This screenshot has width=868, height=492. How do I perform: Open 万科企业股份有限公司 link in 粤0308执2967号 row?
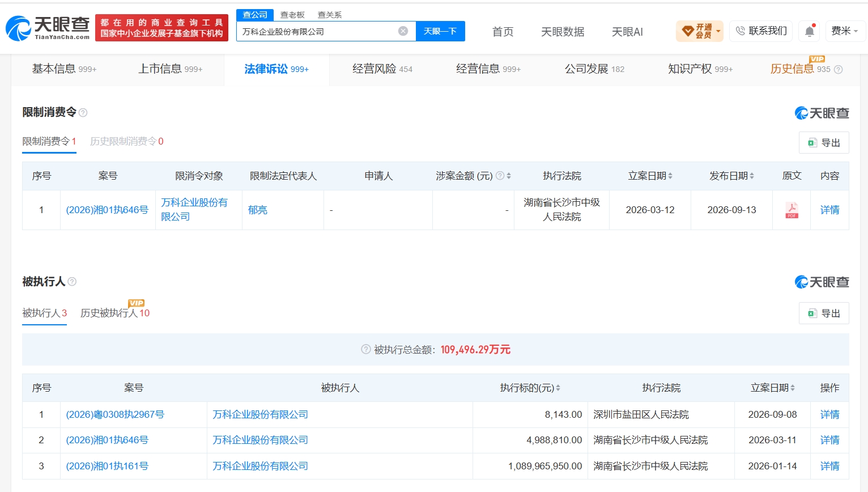[x=261, y=415]
